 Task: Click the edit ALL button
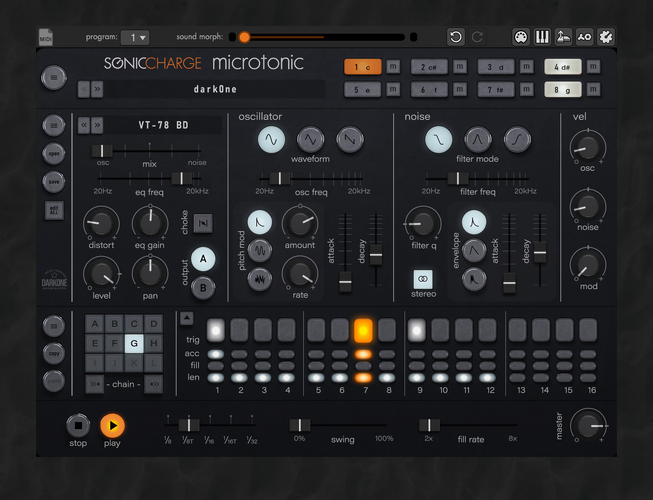pos(54,210)
